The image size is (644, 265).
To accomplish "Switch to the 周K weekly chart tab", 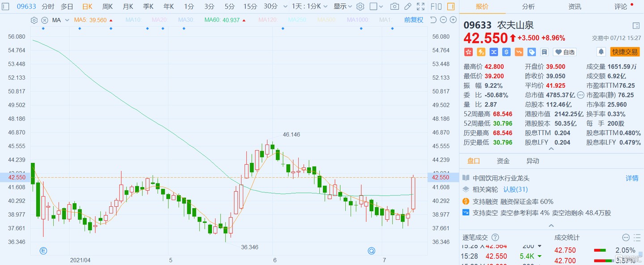I will tap(107, 7).
